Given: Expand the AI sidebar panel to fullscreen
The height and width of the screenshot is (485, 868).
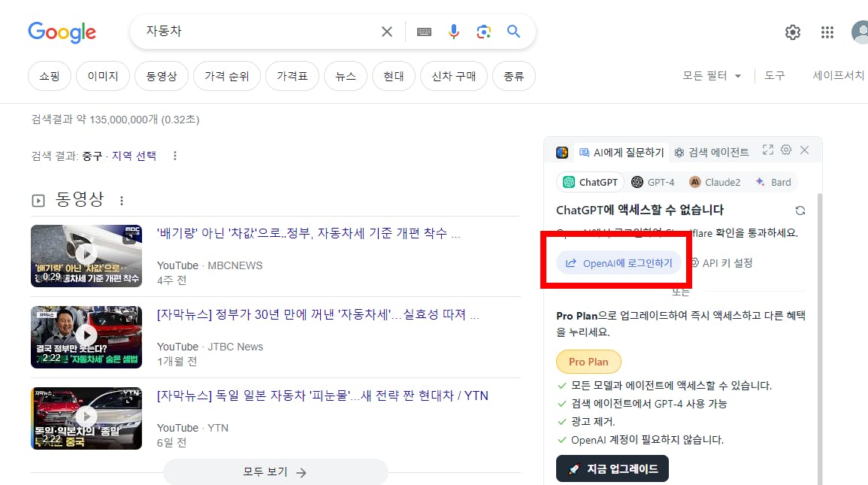Looking at the screenshot, I should [768, 150].
